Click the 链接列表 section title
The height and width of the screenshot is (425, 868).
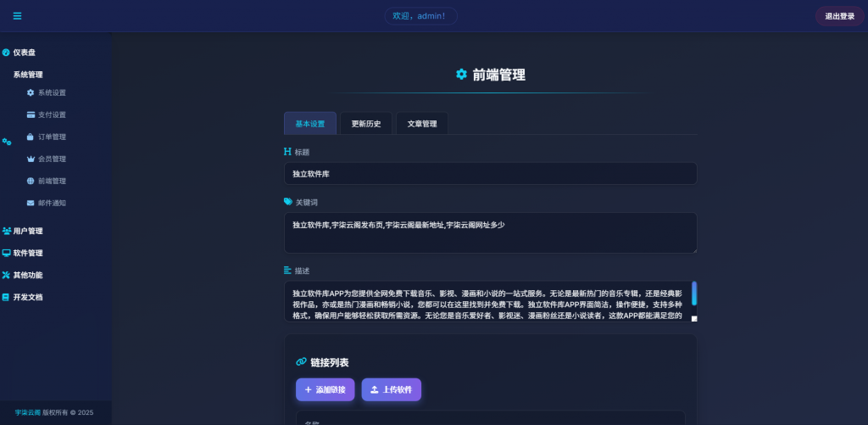point(330,362)
